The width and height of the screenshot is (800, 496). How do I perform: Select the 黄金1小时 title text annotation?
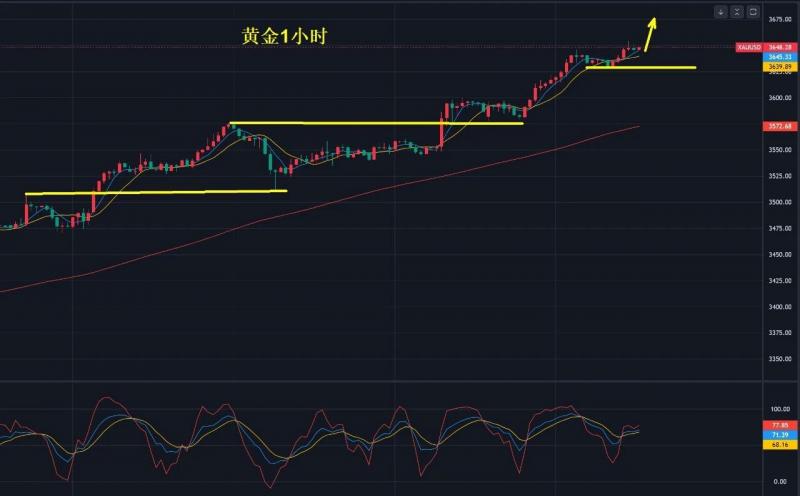(284, 36)
